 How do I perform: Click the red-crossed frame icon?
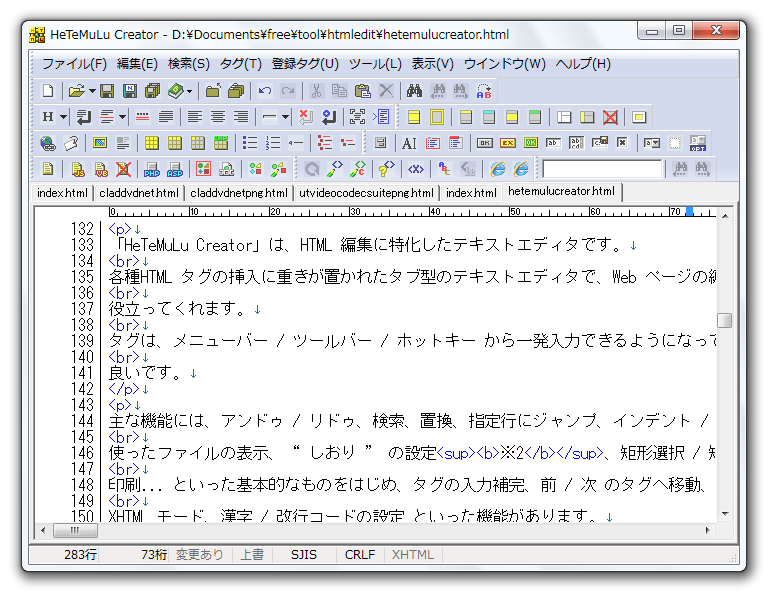tap(610, 117)
